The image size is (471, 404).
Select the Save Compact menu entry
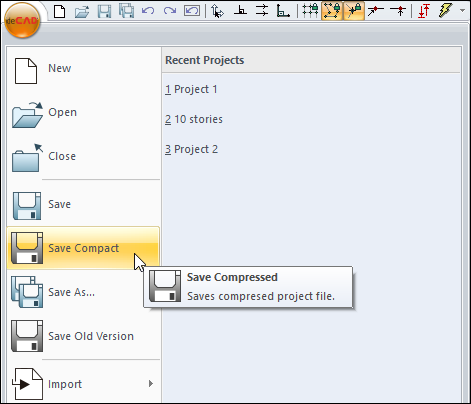83,248
